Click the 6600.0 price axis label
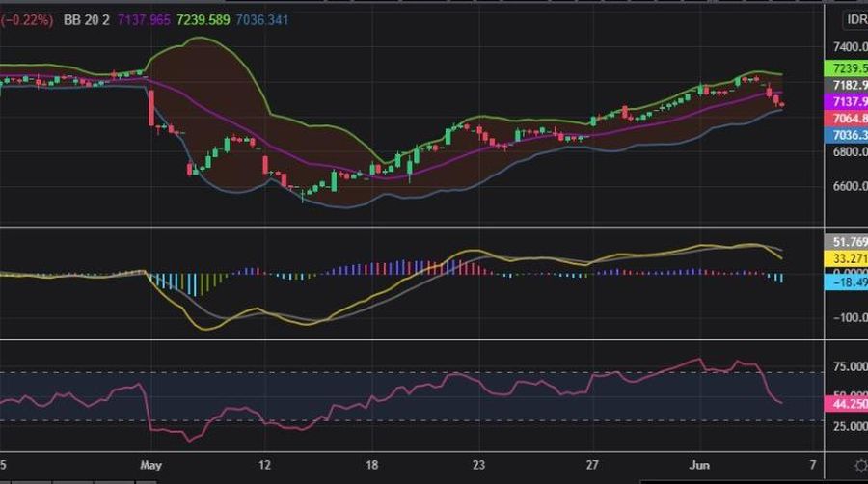Screen dimensions: 868x484 [851, 186]
